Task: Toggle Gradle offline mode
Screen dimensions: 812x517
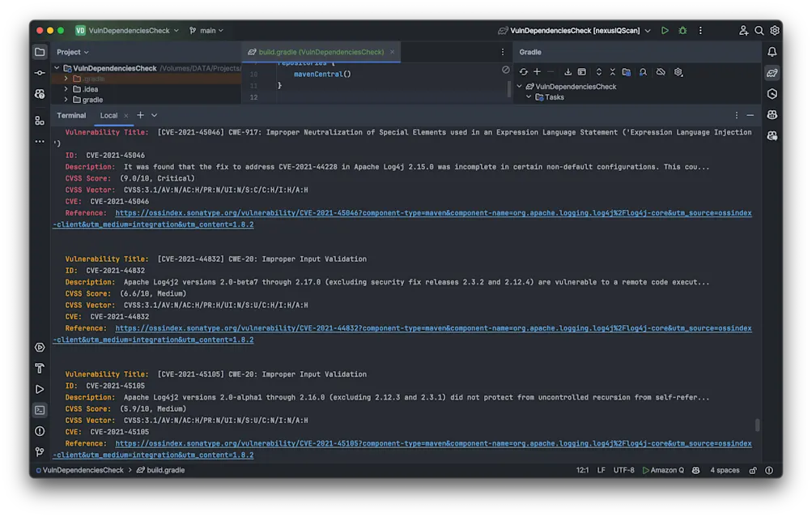Action: [661, 72]
